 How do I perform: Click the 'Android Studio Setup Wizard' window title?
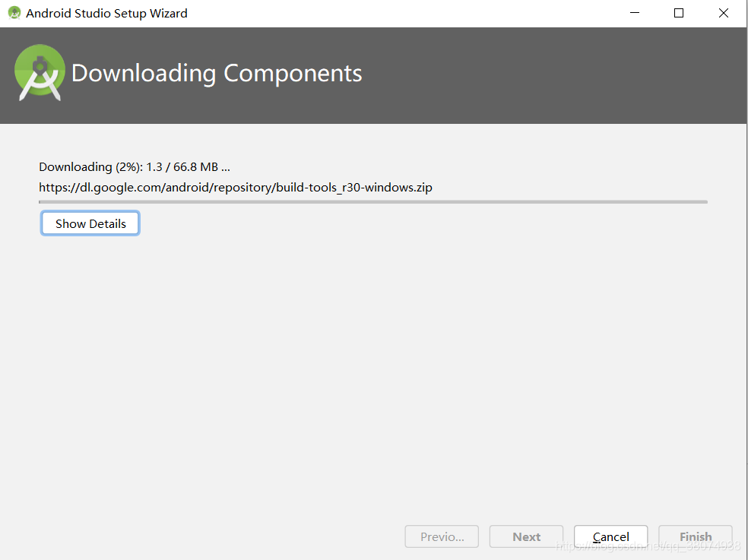coord(106,14)
